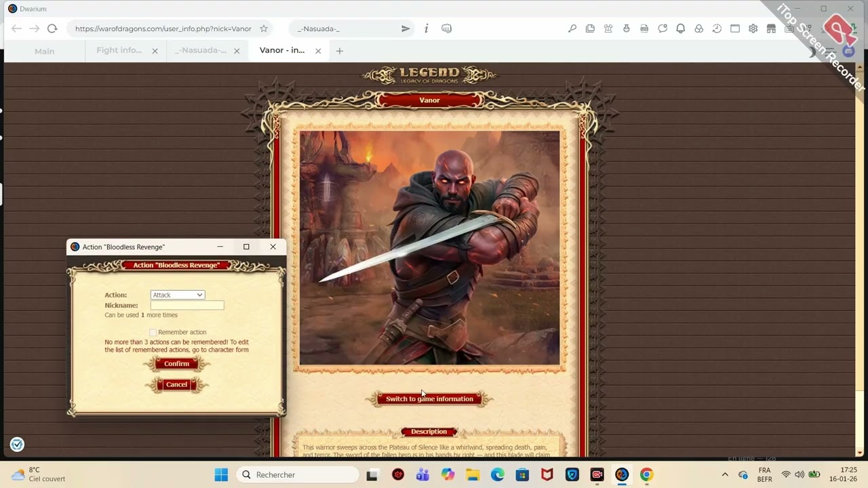This screenshot has height=488, width=868.
Task: Click the chat bubble icon in toolbar
Action: pyautogui.click(x=663, y=28)
